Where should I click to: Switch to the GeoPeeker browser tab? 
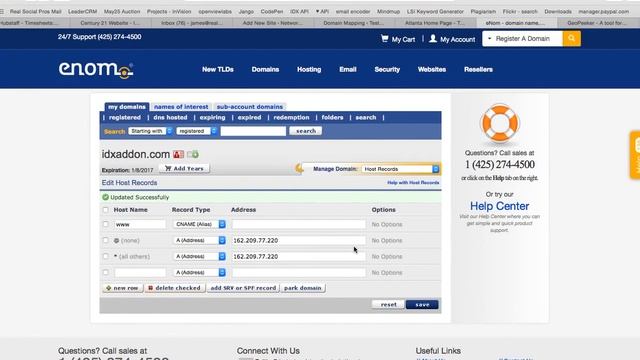(x=597, y=23)
